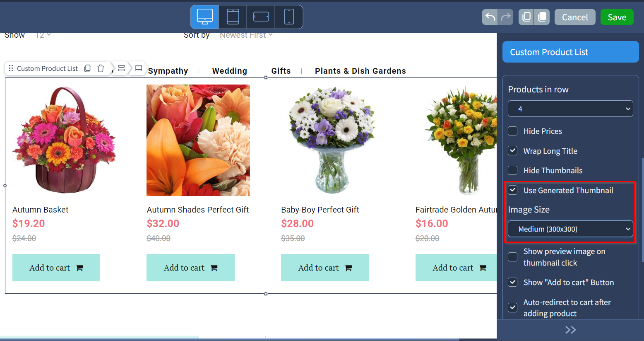Click the struck-through $40.00 price
The width and height of the screenshot is (644, 341).
159,238
